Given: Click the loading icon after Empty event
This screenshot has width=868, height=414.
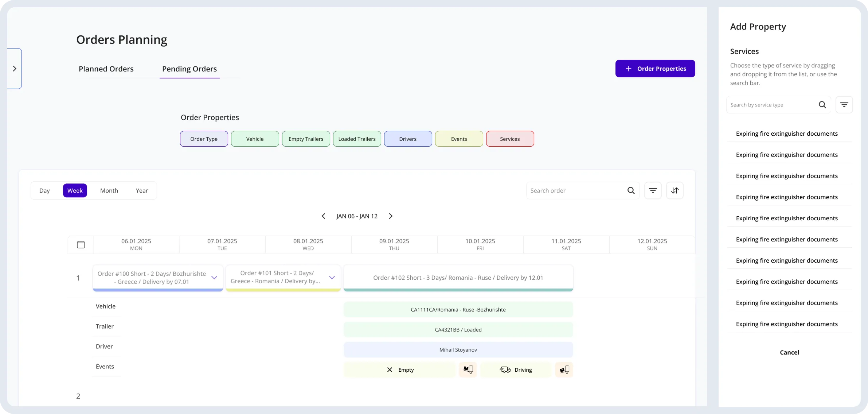Looking at the screenshot, I should 468,369.
